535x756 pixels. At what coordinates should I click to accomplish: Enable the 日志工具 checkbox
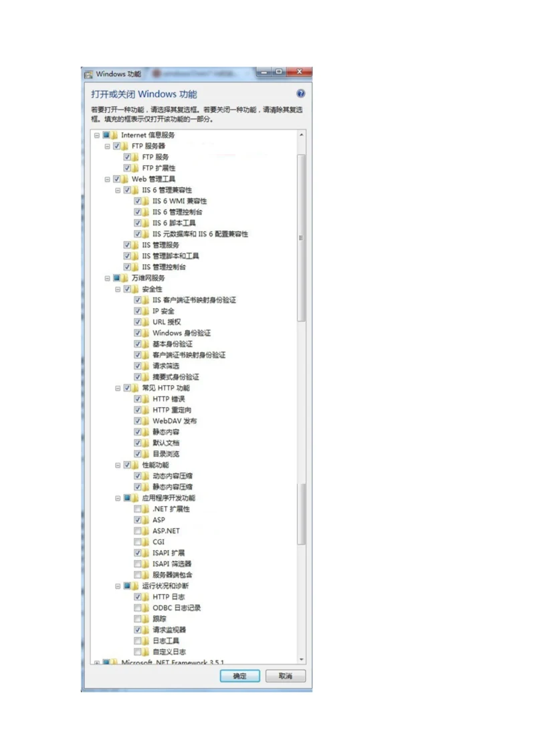click(x=138, y=641)
